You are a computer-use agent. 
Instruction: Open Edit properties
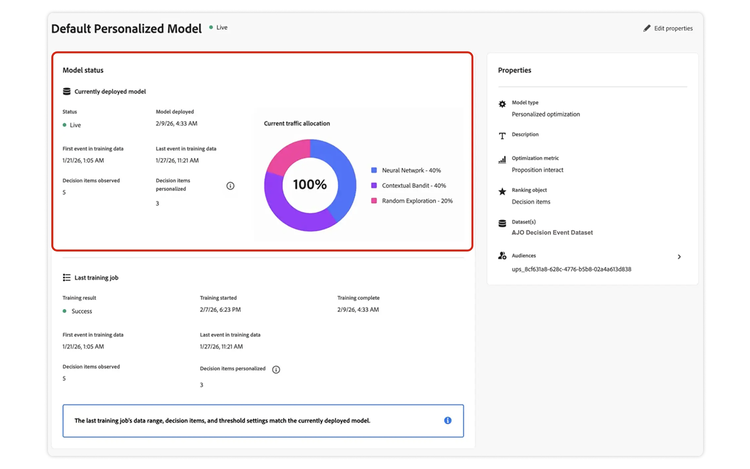673,28
